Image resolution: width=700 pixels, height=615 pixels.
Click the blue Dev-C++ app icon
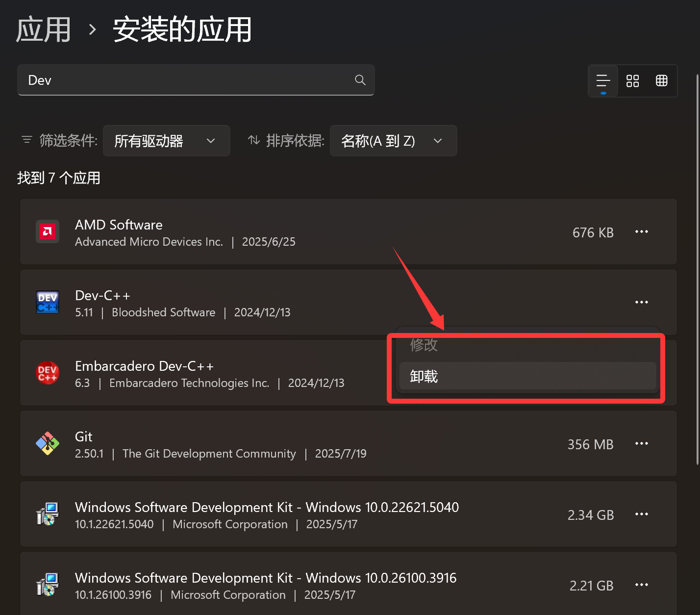(x=48, y=302)
